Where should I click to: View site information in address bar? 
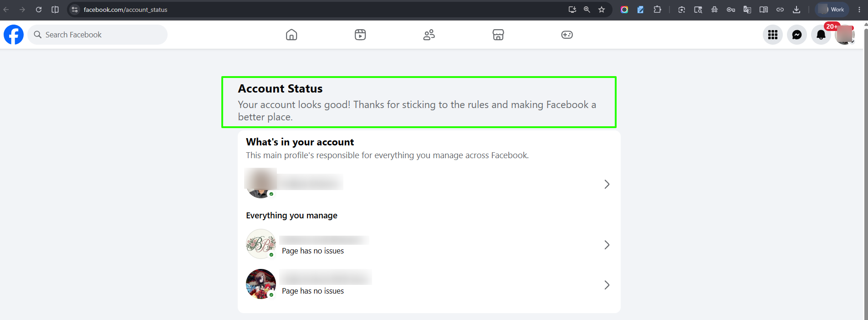(x=75, y=10)
